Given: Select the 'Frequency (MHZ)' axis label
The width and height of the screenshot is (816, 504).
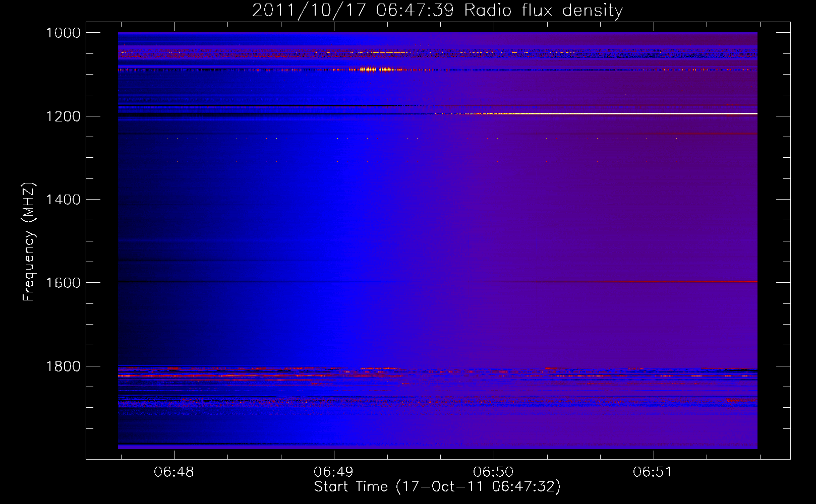Looking at the screenshot, I should tap(29, 242).
